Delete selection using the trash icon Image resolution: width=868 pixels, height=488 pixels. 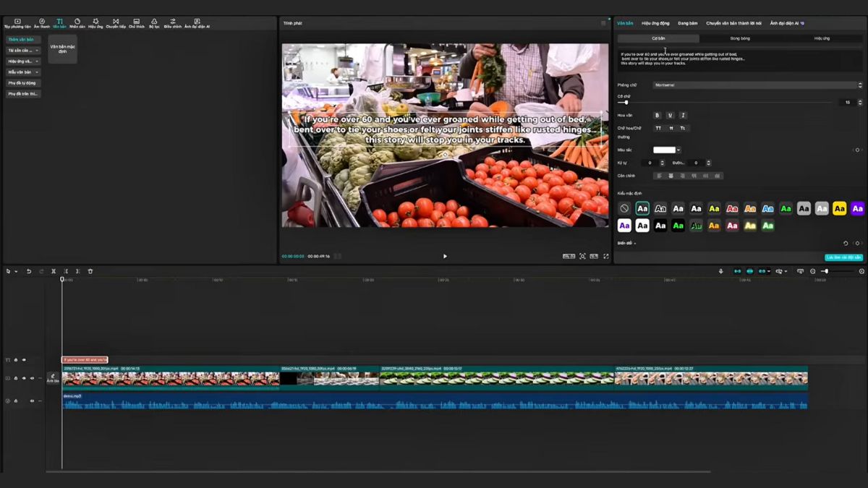pyautogui.click(x=90, y=271)
